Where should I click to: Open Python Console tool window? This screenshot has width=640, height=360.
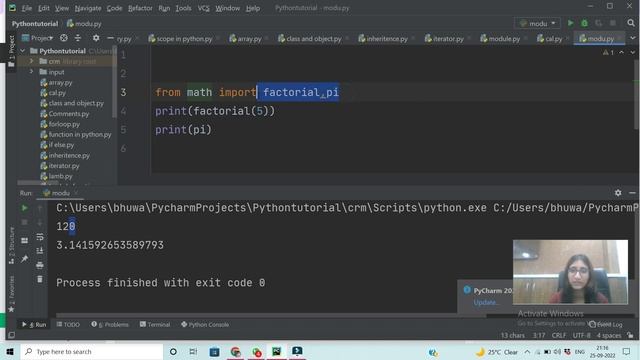[x=205, y=324]
